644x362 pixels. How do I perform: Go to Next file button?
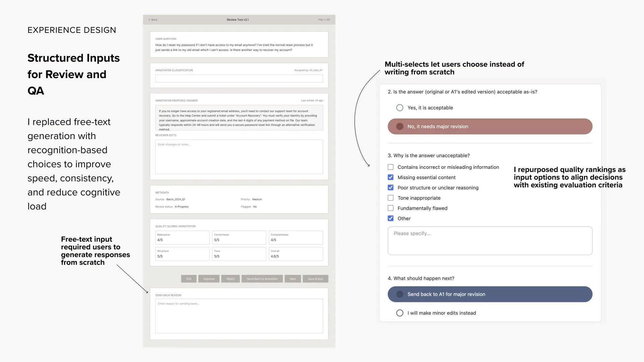tap(293, 279)
